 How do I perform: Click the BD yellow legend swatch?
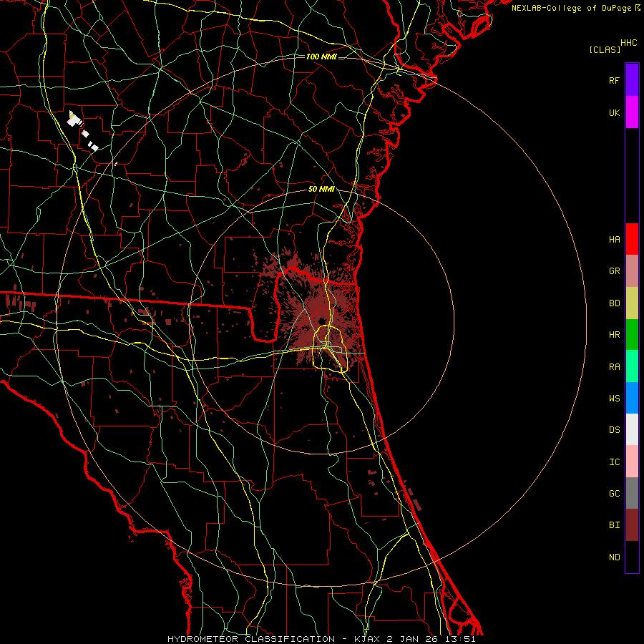pos(632,303)
